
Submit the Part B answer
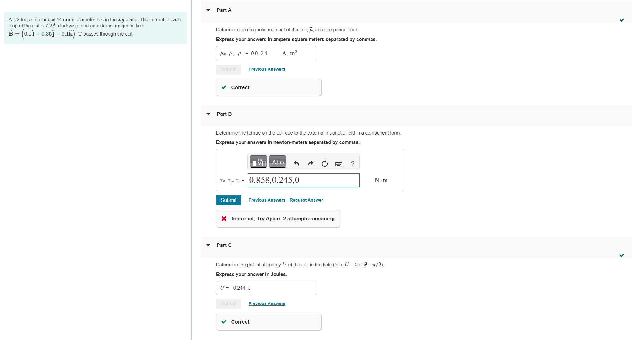click(228, 200)
